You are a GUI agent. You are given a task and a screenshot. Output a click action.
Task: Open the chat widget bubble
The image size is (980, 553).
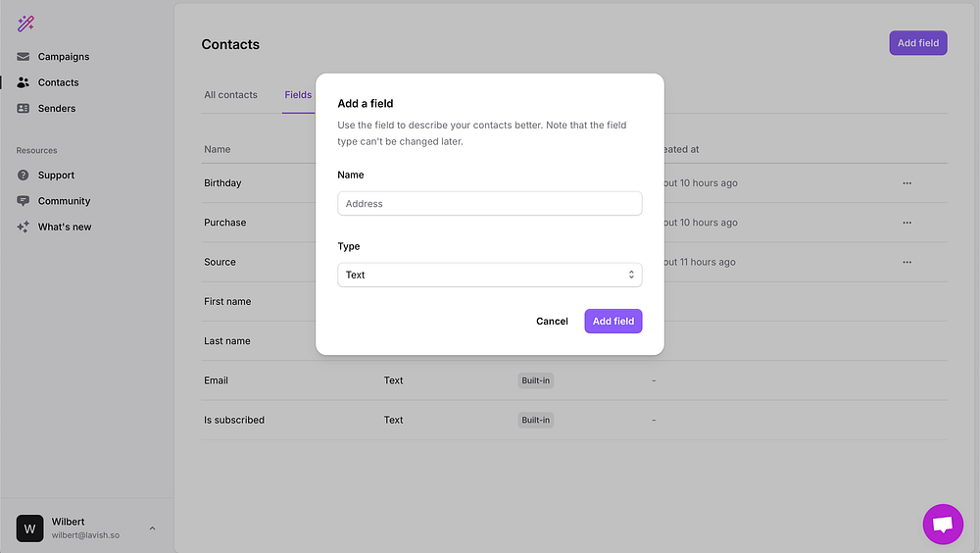(x=943, y=525)
